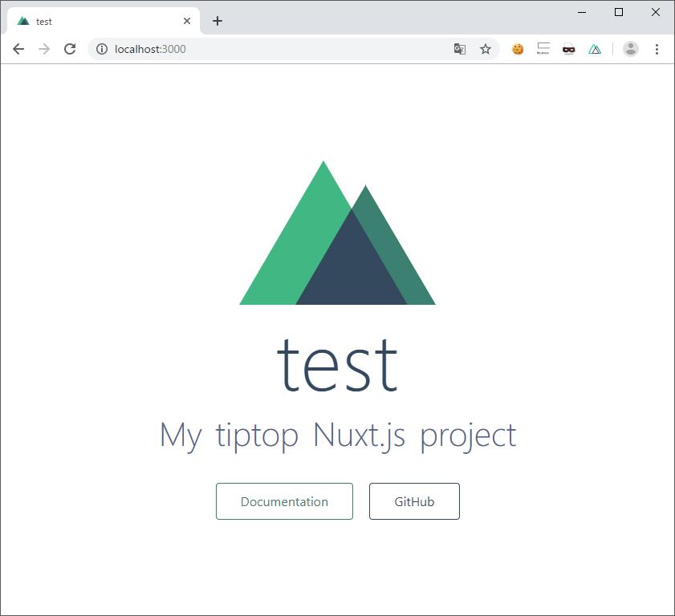This screenshot has width=675, height=616.
Task: Open the user profile avatar
Action: (631, 49)
